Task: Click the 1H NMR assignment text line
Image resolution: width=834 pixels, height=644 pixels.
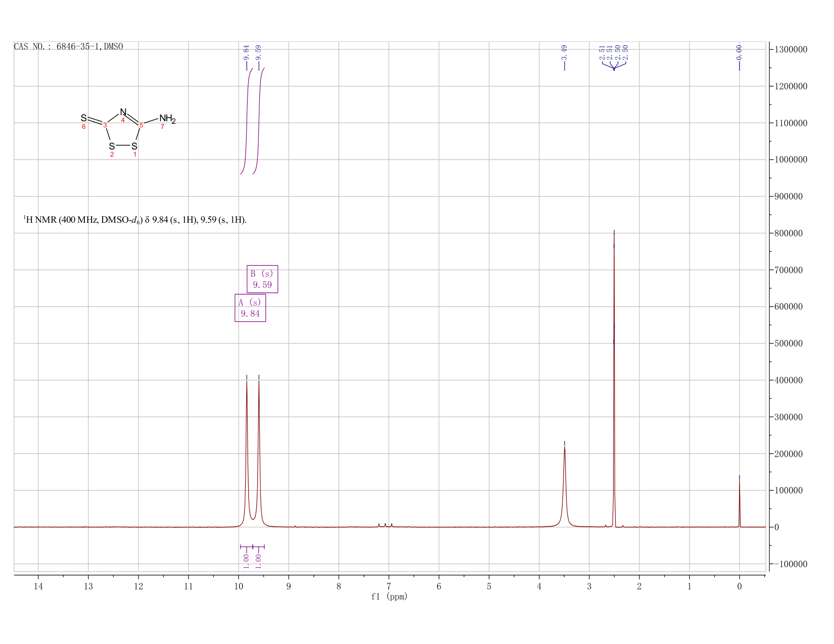Action: coord(135,220)
